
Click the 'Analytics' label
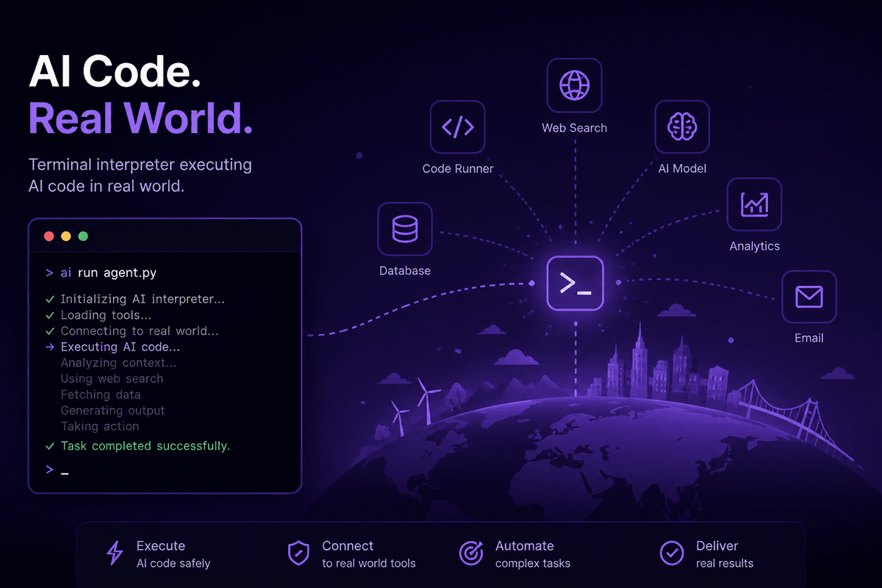[755, 246]
